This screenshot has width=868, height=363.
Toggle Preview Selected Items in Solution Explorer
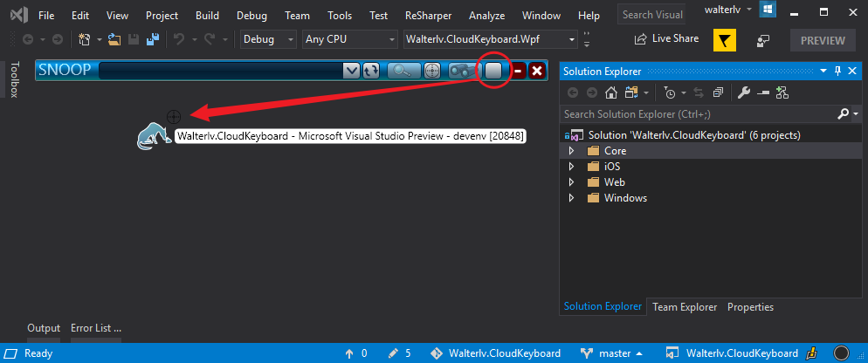[x=763, y=93]
